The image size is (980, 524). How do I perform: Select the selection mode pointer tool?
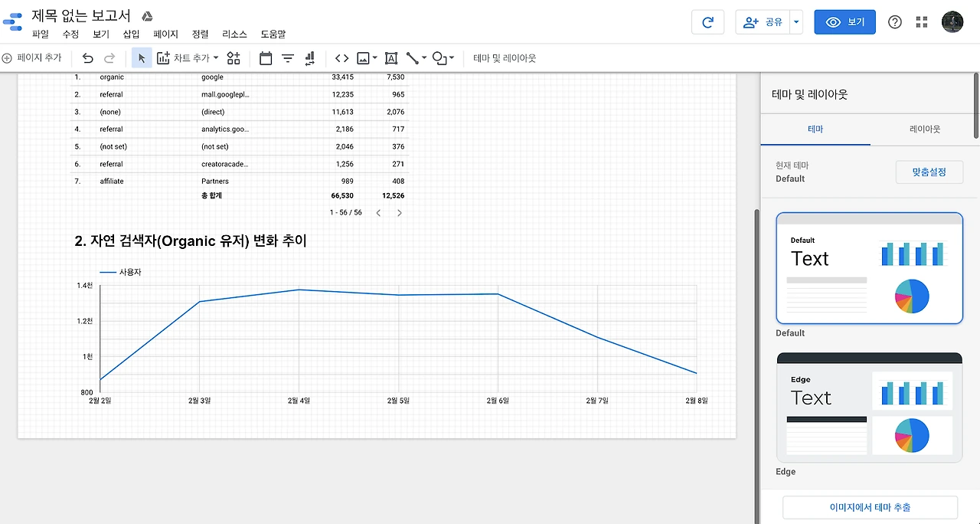tap(142, 58)
